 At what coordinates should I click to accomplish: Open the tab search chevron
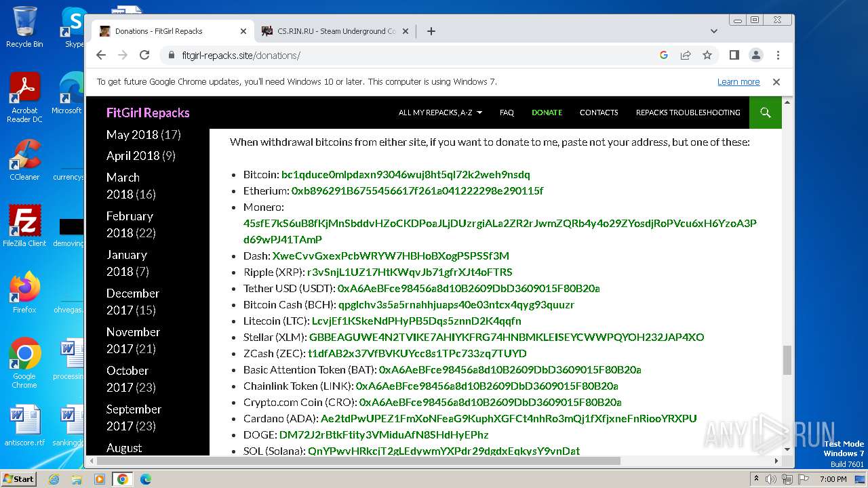[714, 31]
